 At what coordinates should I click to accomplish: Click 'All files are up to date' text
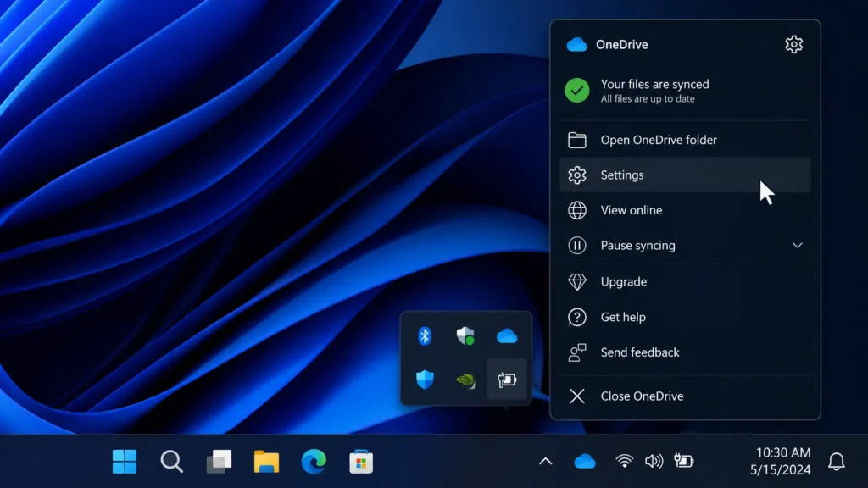click(647, 99)
